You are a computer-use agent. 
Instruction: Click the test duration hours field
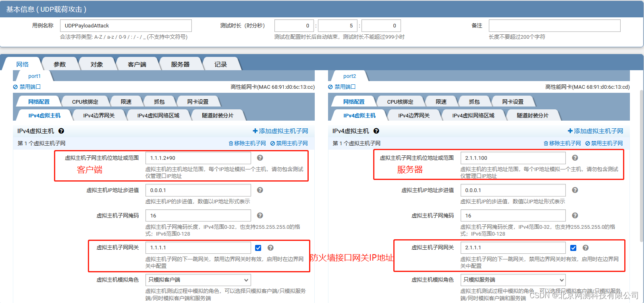[294, 25]
